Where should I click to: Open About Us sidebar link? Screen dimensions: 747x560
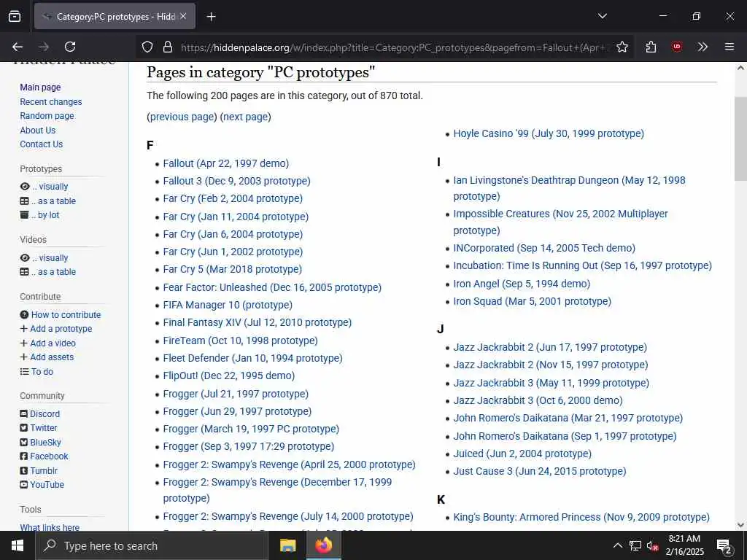[38, 130]
